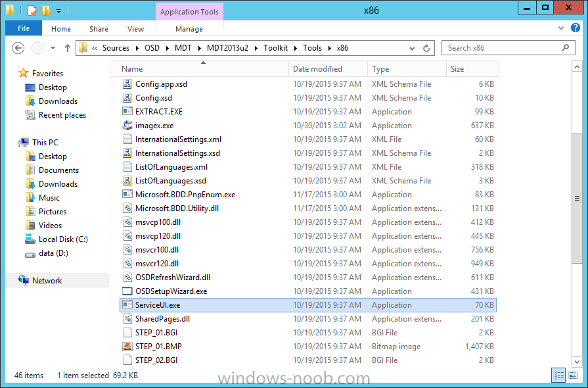Refresh the x86 folder view
The height and width of the screenshot is (388, 588).
coord(426,48)
